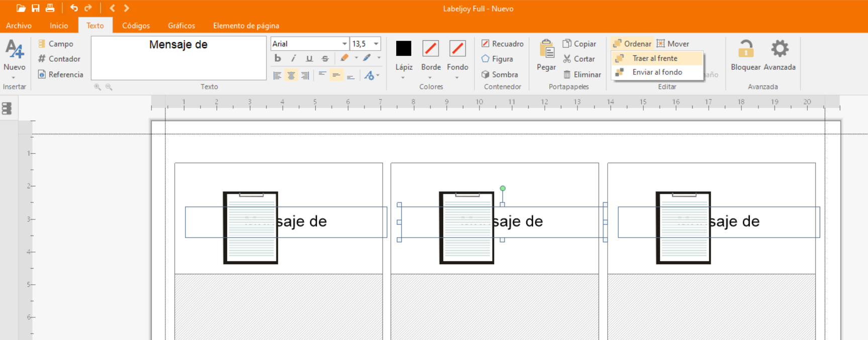Insert a Campo field
868x340 pixels.
click(56, 44)
